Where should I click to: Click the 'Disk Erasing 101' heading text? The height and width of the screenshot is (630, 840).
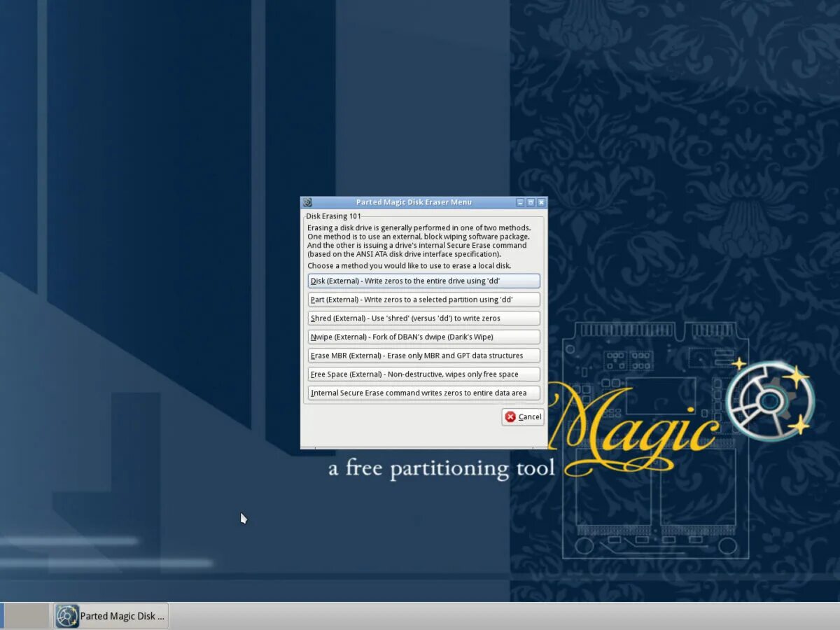point(334,216)
